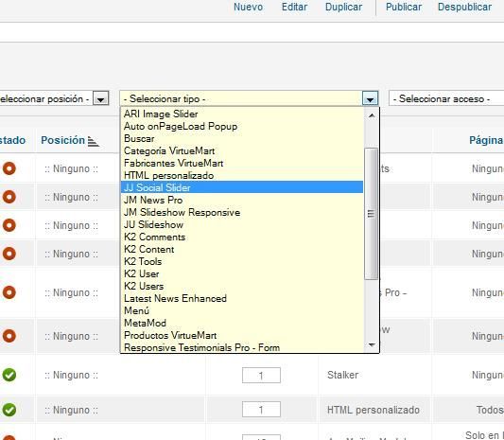Viewport: 504px width, 440px height.
Task: Choose K2 Content in type list
Action: 242,249
